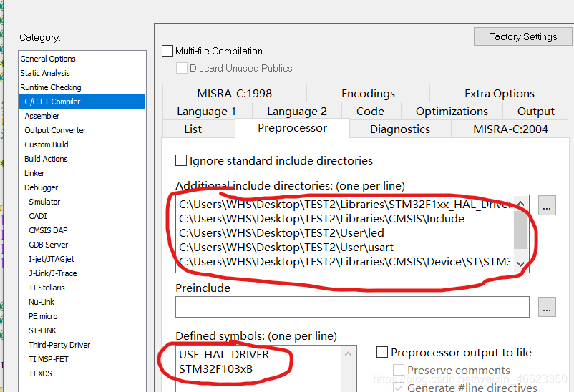
Task: Switch to the Encodings tab
Action: (368, 93)
